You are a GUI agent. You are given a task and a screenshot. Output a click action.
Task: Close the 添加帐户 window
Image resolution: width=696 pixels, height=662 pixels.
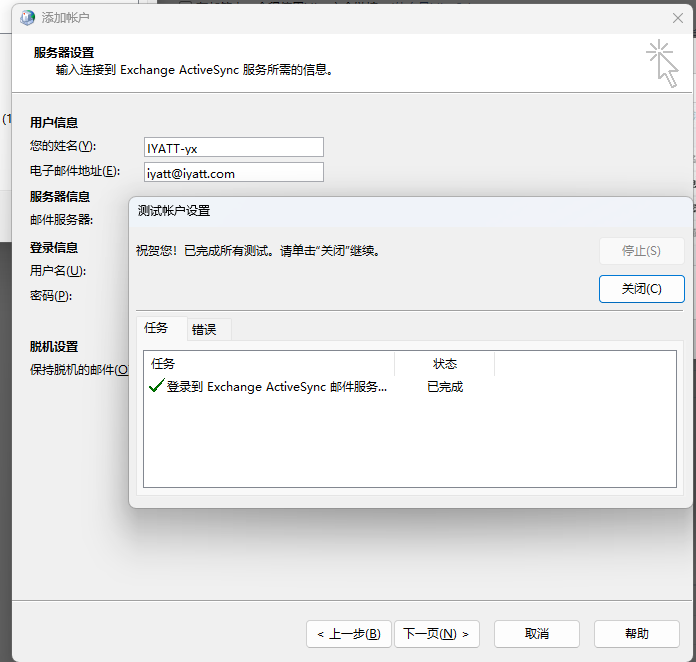pos(678,18)
